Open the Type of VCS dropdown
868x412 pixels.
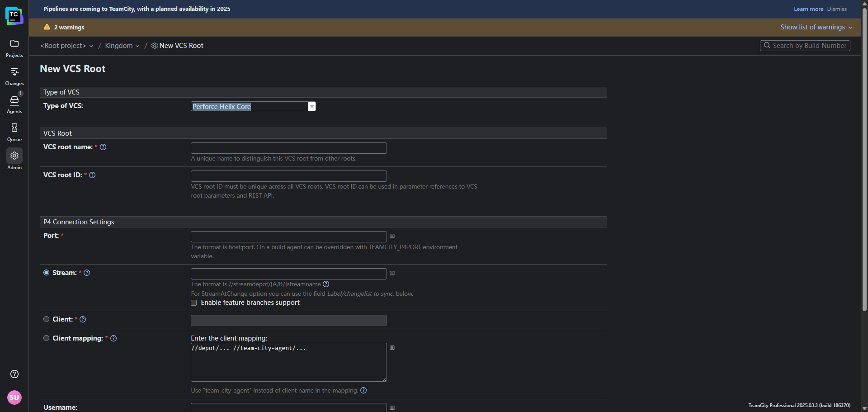(253, 106)
